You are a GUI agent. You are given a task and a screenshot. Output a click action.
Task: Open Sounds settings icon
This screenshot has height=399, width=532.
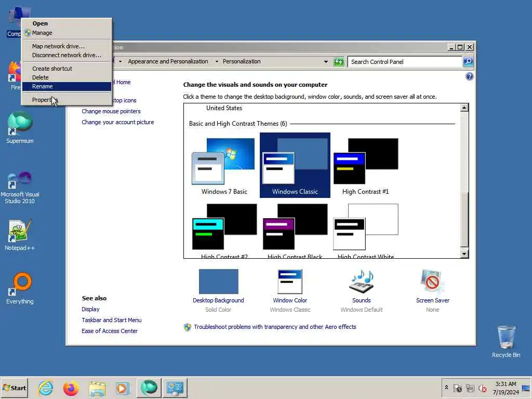point(362,281)
